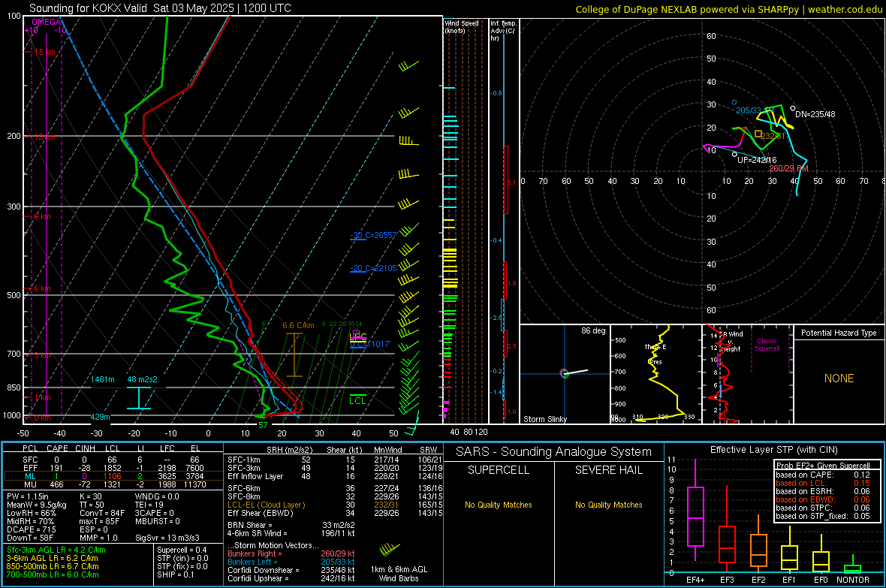Click the Supercell = 0.4 composite value
Image resolution: width=886 pixels, height=588 pixels.
[x=182, y=550]
